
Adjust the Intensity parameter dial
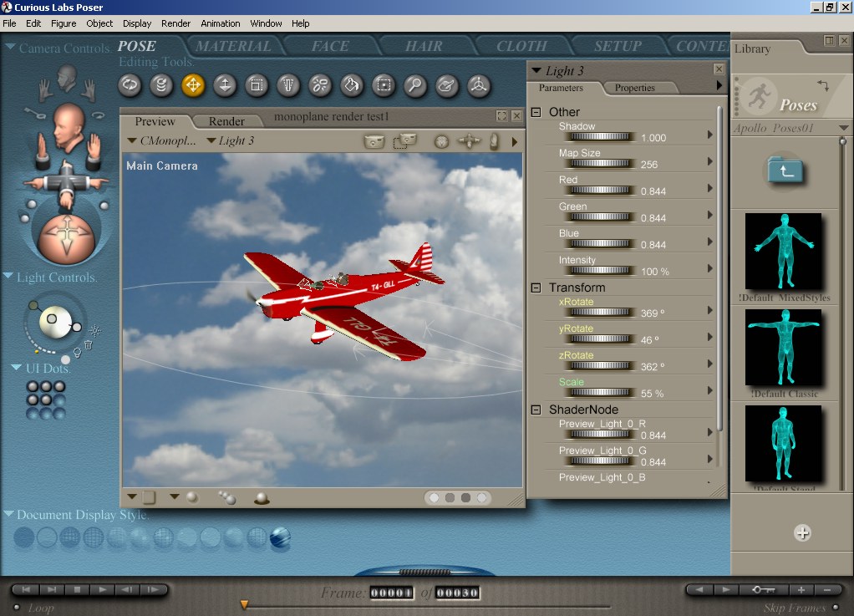tap(599, 271)
